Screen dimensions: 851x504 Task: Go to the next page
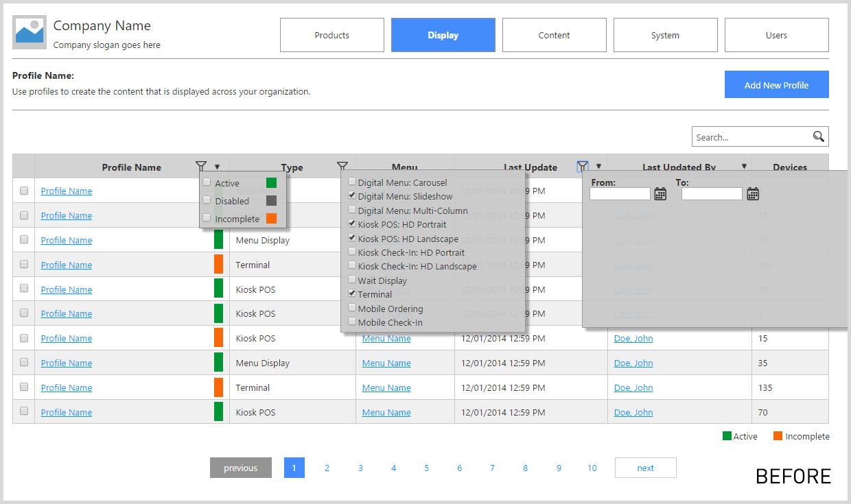(x=645, y=468)
